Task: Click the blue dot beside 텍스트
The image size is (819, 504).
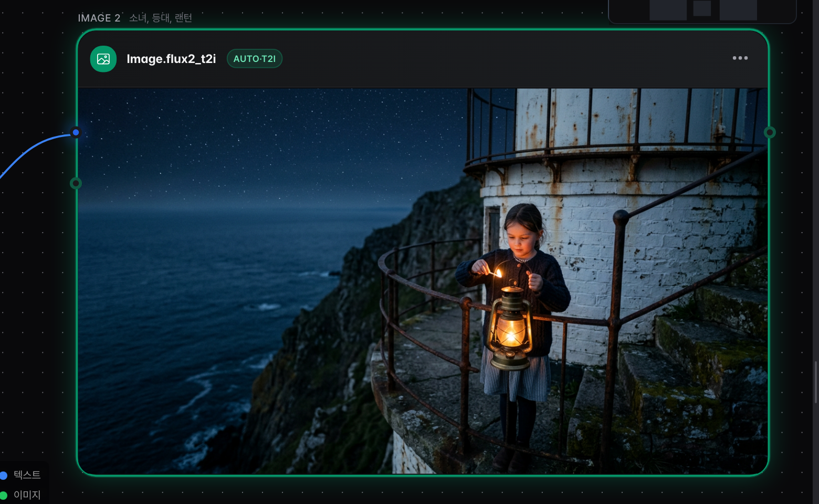Action: click(x=4, y=476)
